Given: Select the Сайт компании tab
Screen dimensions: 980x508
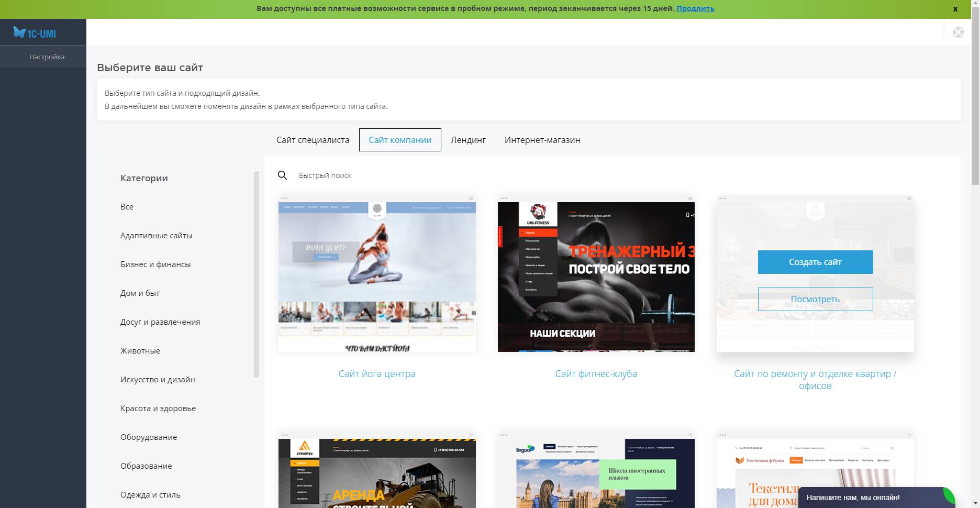Looking at the screenshot, I should point(400,140).
